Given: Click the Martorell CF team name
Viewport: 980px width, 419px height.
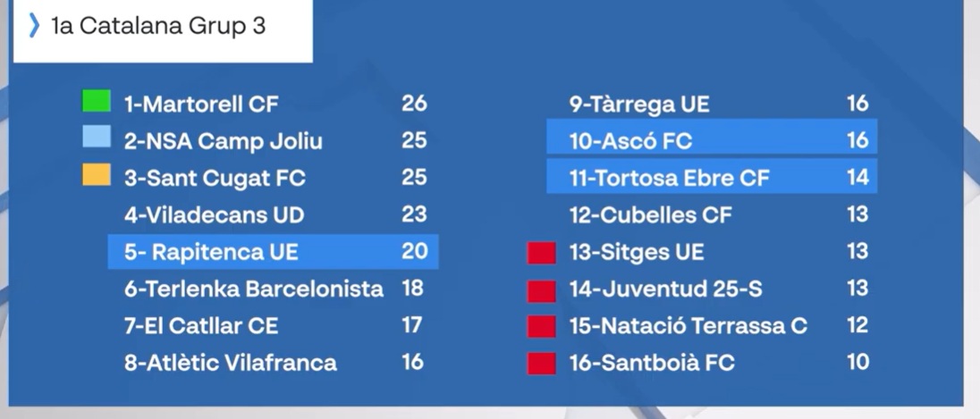Looking at the screenshot, I should pyautogui.click(x=201, y=104).
